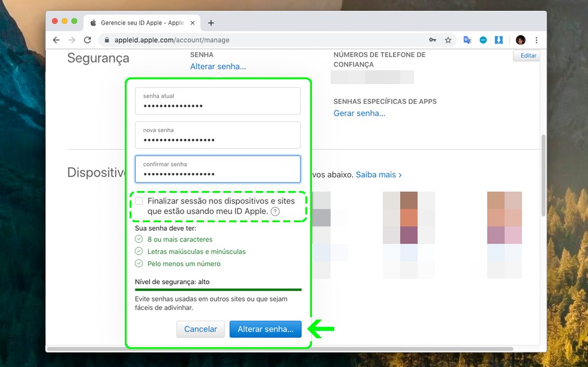The image size is (588, 367).
Task: Click the blue Alterar senha... button
Action: pyautogui.click(x=265, y=329)
